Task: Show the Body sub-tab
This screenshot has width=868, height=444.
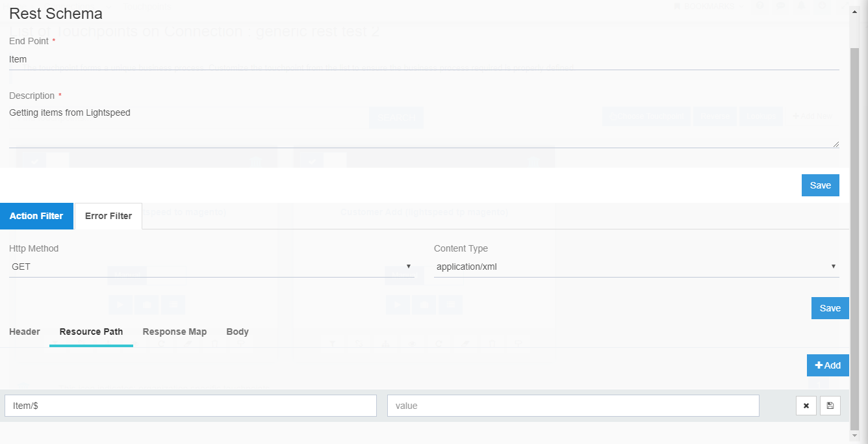Action: (237, 332)
